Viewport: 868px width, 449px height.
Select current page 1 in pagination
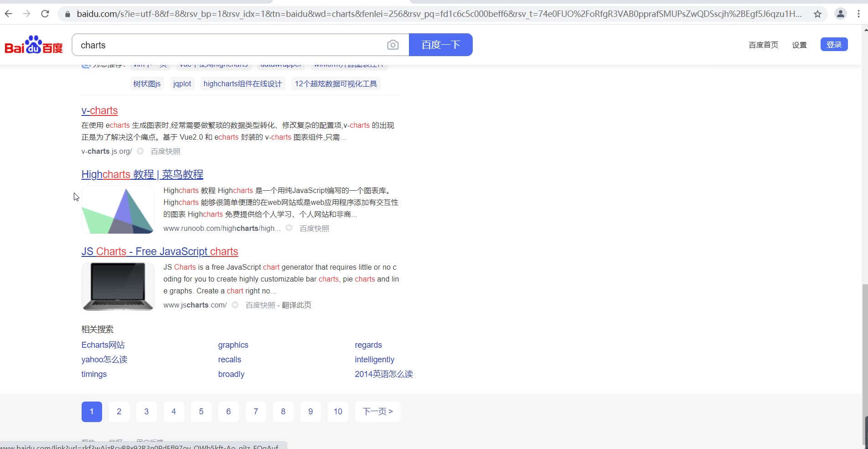pyautogui.click(x=92, y=412)
